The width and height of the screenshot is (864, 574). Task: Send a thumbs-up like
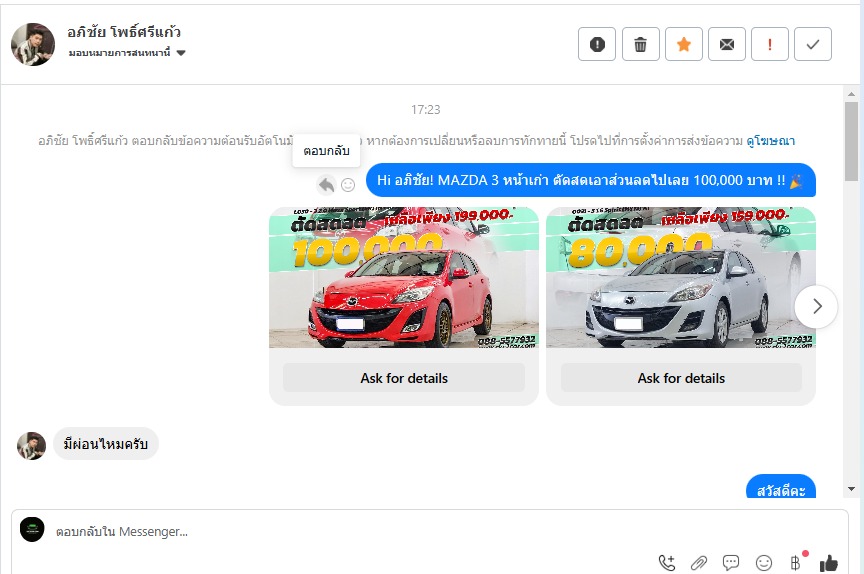tap(829, 563)
